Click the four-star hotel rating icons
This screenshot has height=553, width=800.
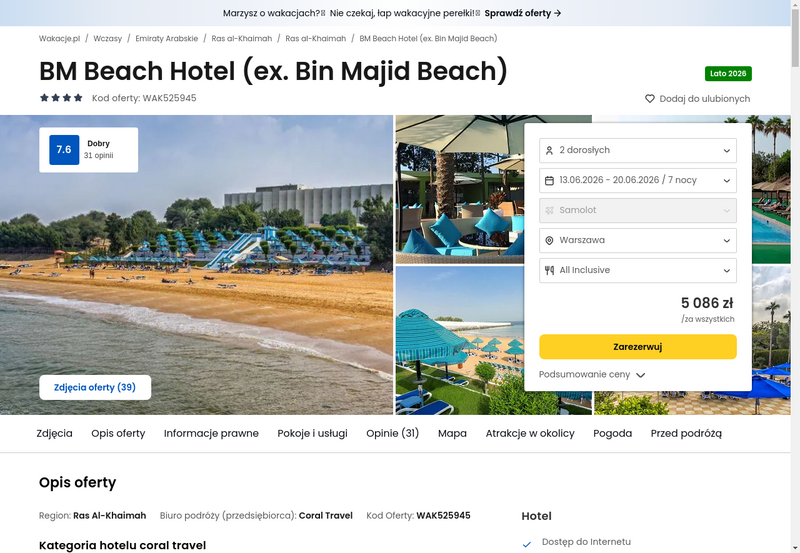pos(61,98)
